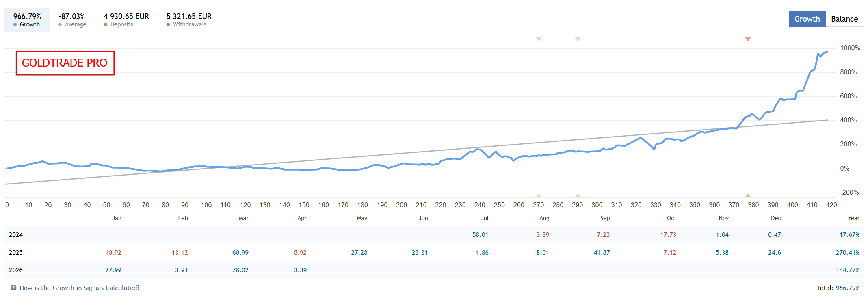Screen dimensions: 868x297
Task: Select the blue Growth view button
Action: [x=807, y=19]
